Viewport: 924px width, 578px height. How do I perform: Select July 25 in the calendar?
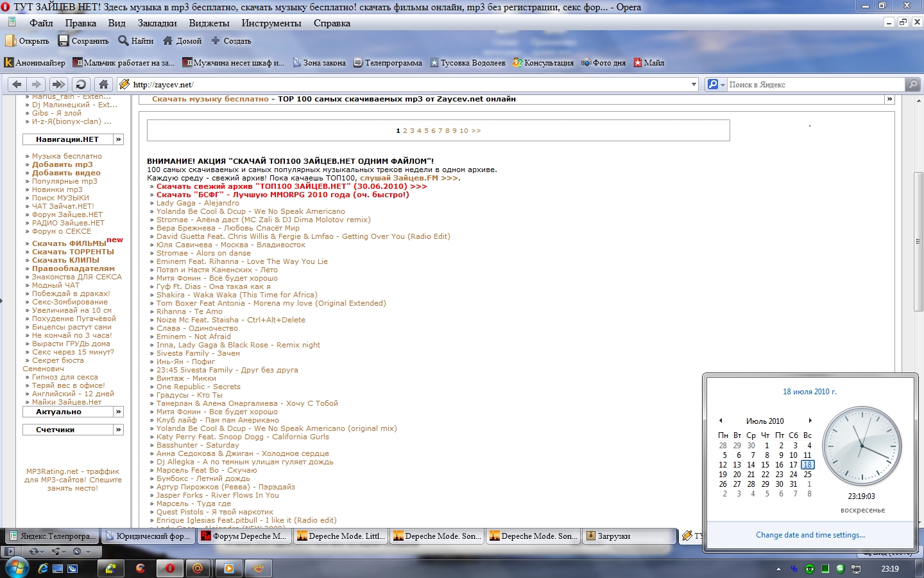[808, 475]
